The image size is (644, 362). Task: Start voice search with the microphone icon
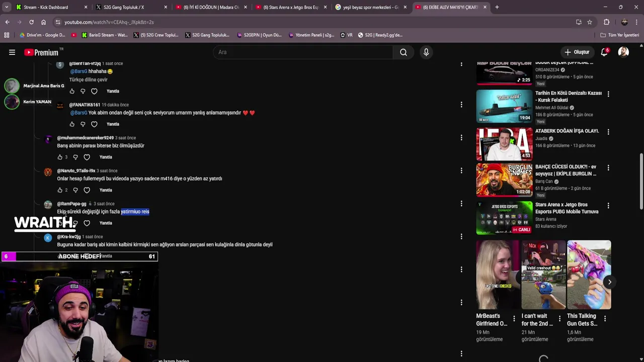(426, 52)
